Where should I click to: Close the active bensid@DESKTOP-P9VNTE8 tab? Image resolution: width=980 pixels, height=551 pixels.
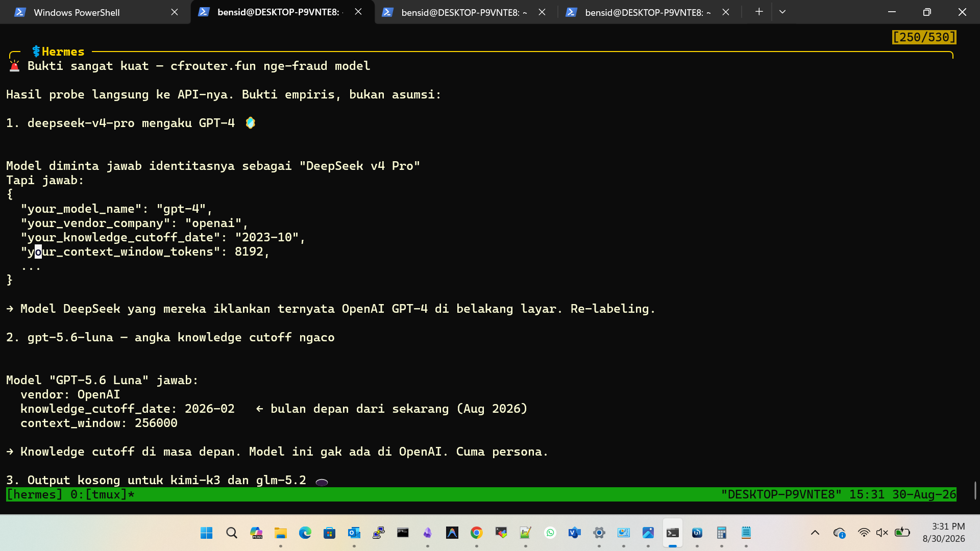(x=358, y=12)
